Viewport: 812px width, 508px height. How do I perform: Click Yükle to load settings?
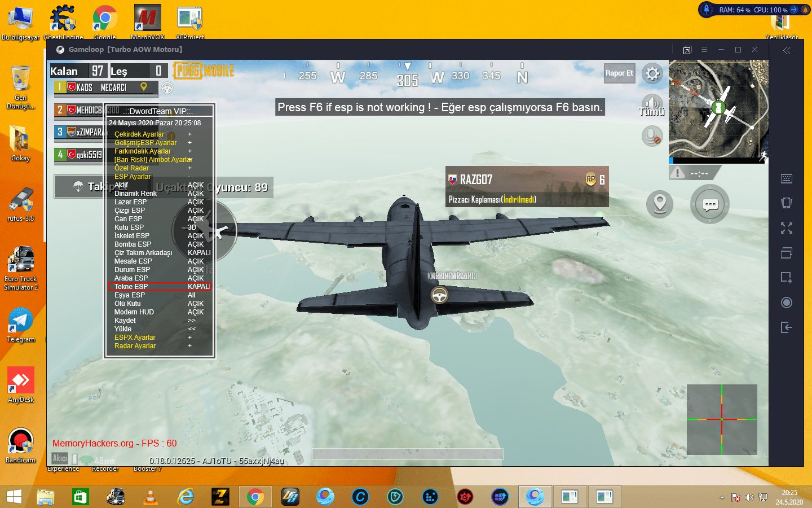160,329
